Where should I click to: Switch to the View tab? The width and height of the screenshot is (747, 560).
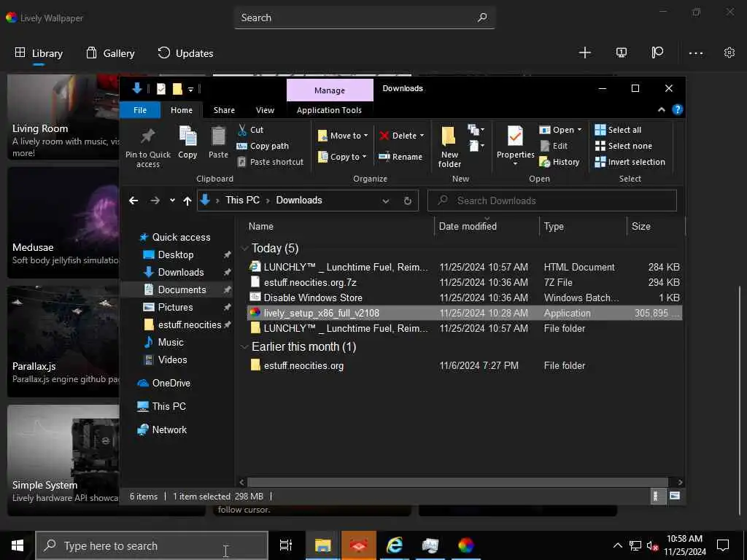tap(265, 110)
